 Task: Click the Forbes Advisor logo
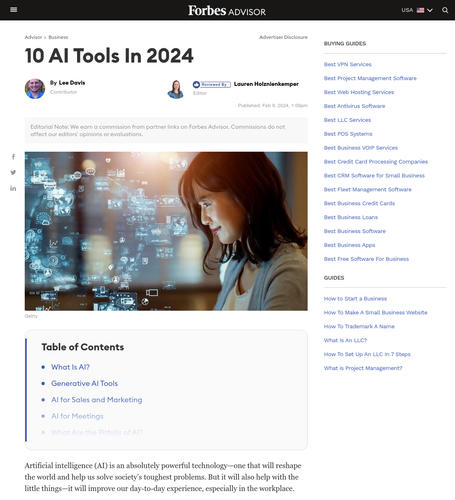227,10
